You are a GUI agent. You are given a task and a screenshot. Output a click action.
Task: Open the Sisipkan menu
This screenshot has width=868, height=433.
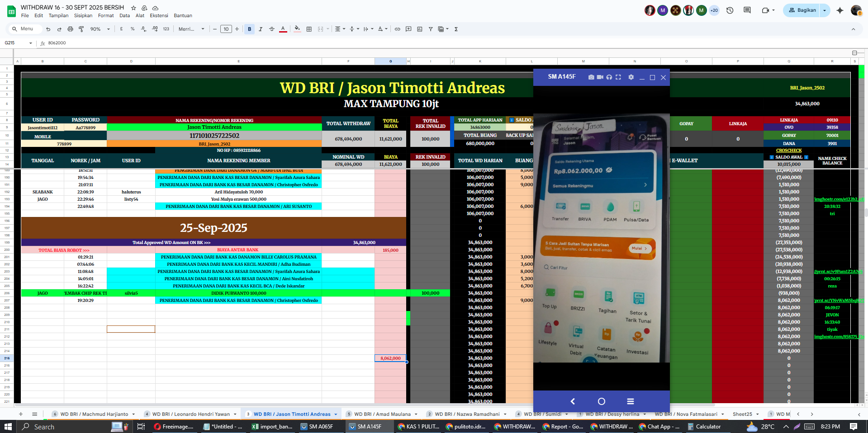click(x=83, y=15)
